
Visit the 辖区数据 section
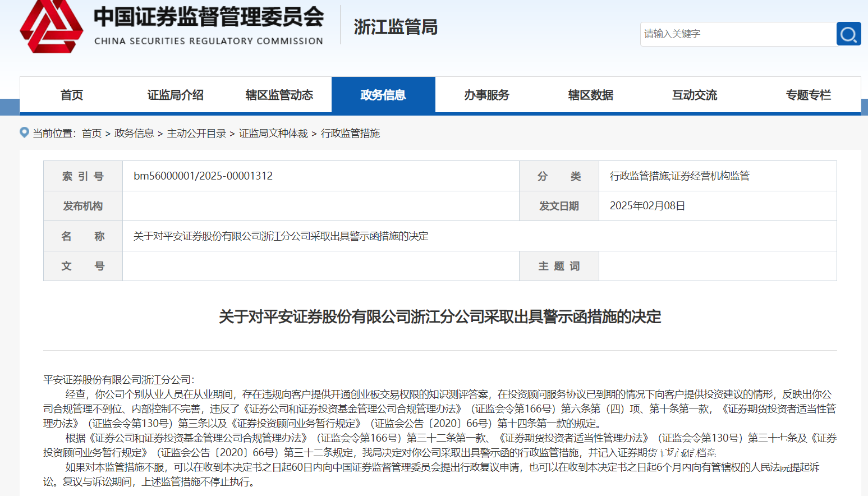(590, 95)
